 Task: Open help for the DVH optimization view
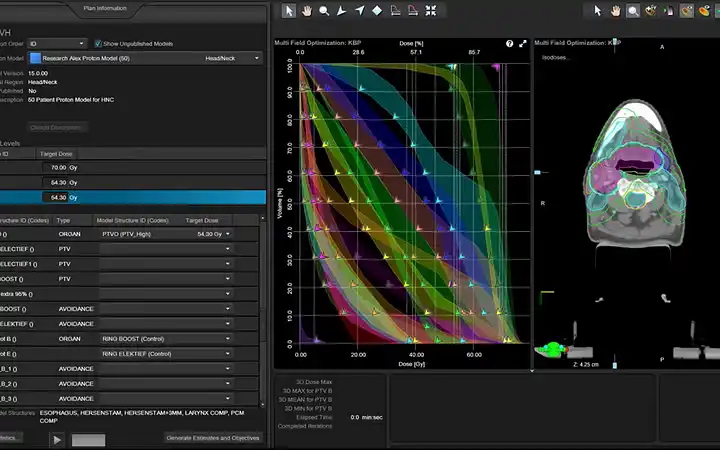[x=509, y=44]
